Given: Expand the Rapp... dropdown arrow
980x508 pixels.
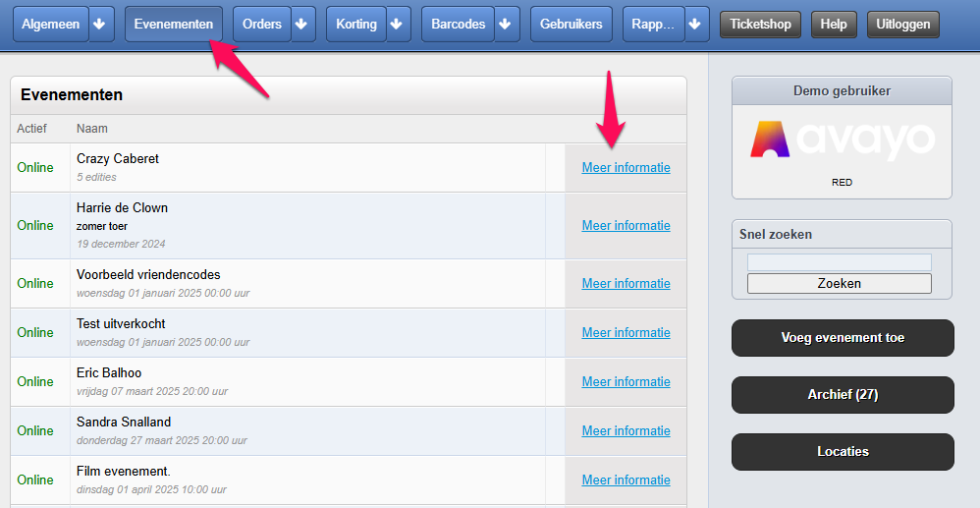Looking at the screenshot, I should point(697,25).
